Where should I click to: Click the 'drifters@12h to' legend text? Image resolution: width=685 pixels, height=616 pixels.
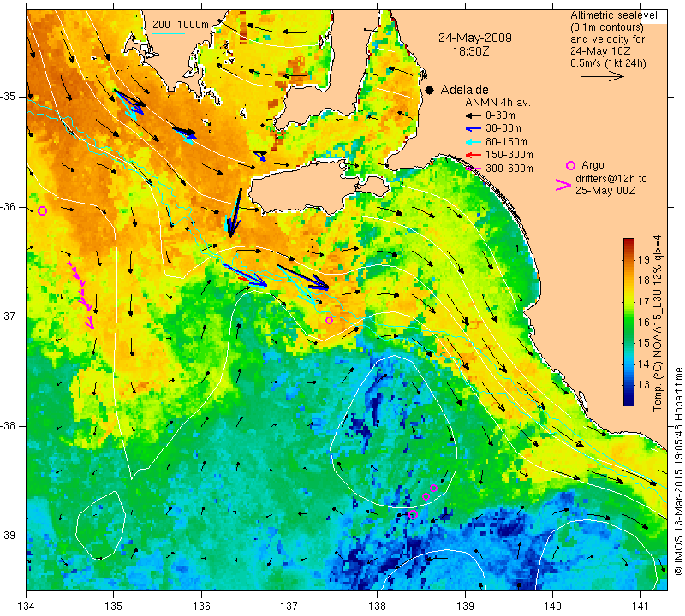(611, 179)
